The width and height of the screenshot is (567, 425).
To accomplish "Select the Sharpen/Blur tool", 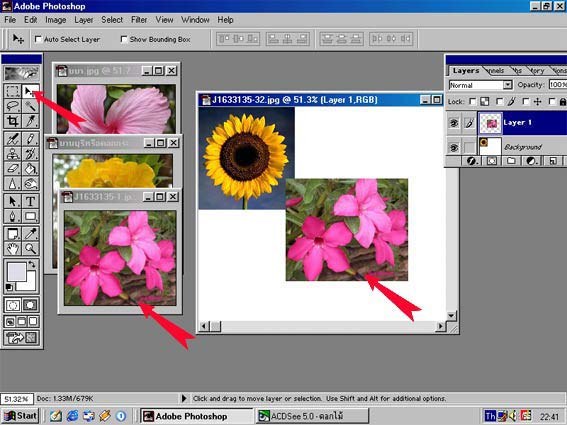I will (x=12, y=183).
